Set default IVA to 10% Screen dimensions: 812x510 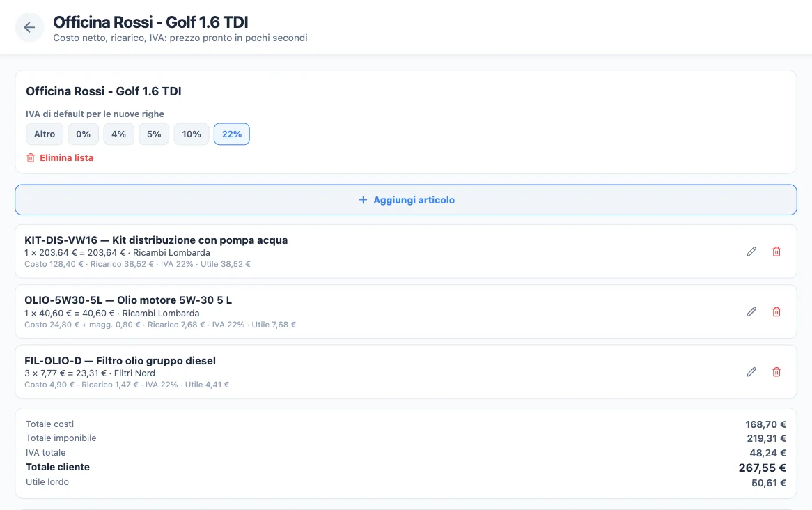coord(192,134)
